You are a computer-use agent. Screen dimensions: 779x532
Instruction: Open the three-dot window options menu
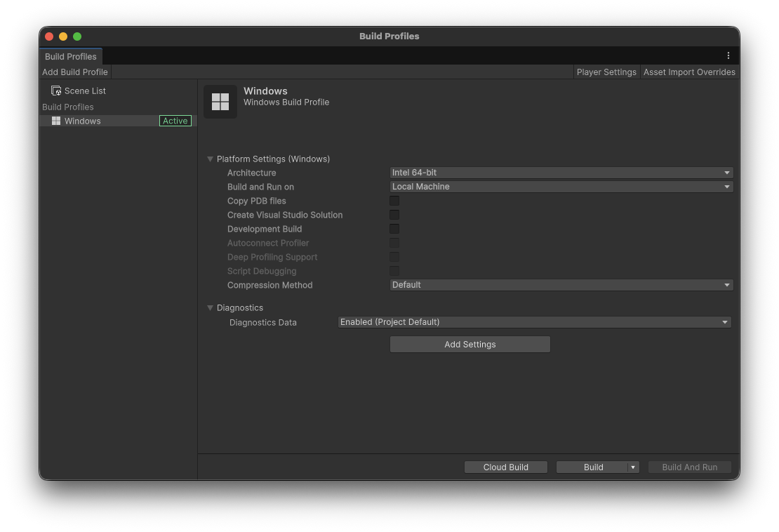pyautogui.click(x=728, y=55)
